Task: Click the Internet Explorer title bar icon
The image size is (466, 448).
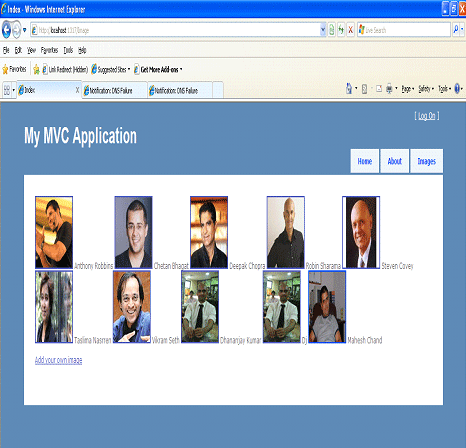Action: (4, 9)
